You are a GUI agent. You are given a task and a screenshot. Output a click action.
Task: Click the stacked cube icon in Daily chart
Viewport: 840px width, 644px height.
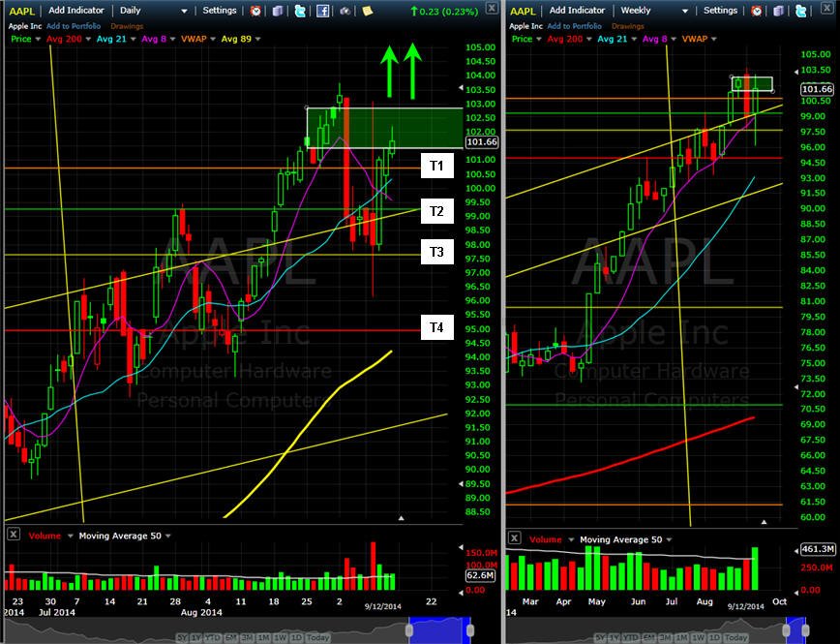coord(277,11)
